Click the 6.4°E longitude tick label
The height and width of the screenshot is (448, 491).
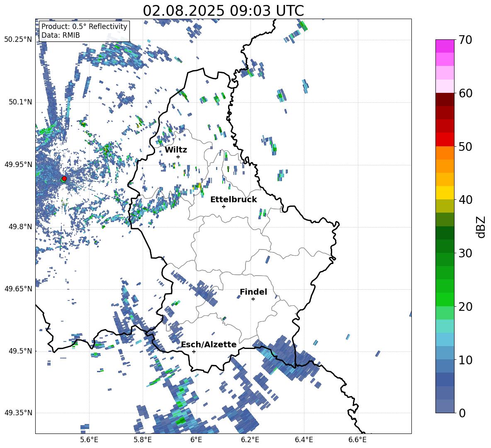pos(304,440)
